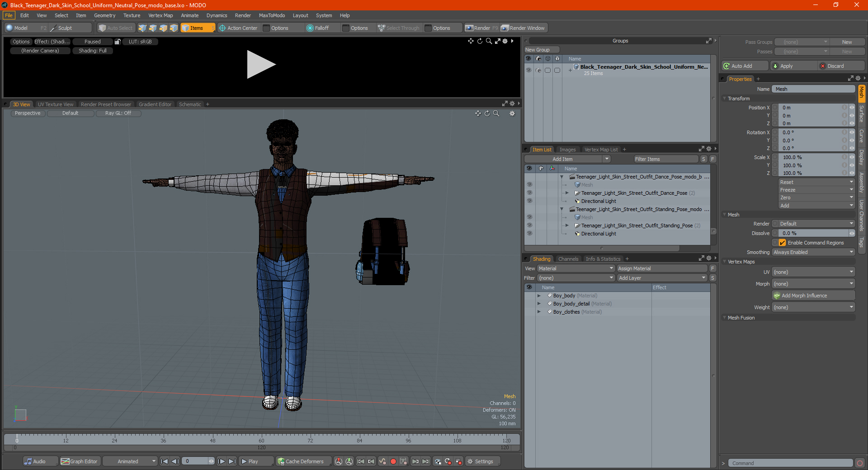Open Item List panel gear options
The image size is (868, 470).
coord(708,149)
